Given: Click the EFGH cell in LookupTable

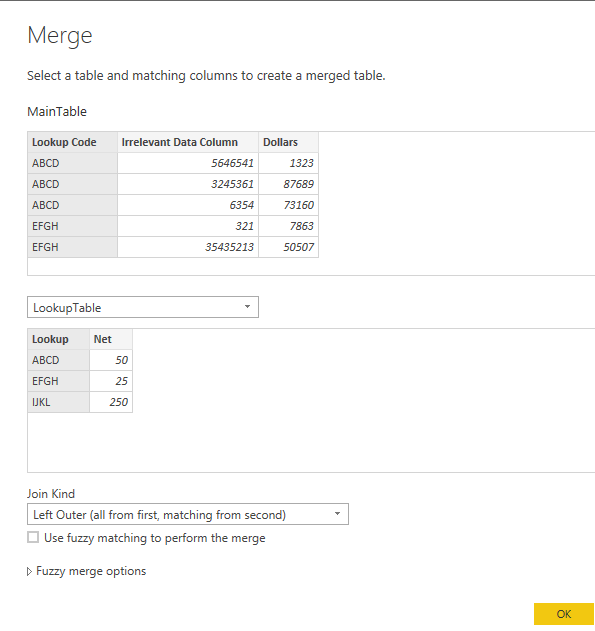Looking at the screenshot, I should [58, 381].
